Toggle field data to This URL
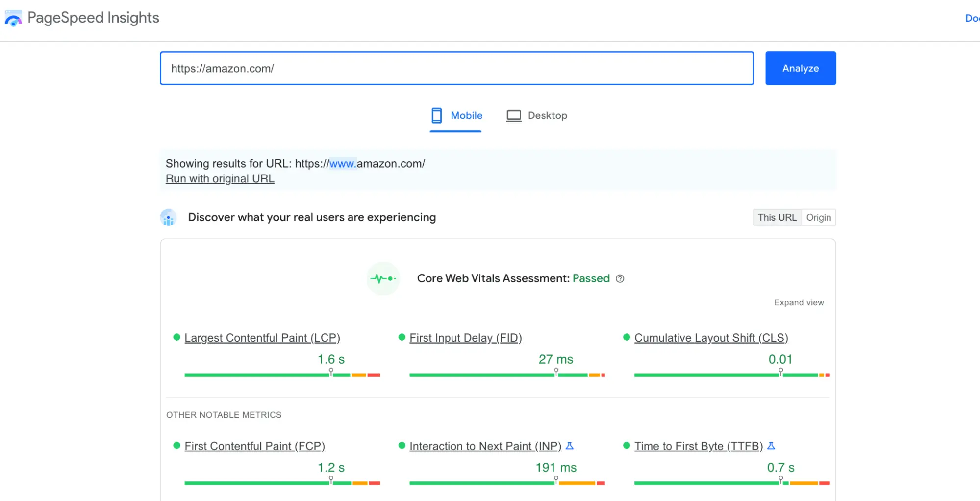 [777, 217]
